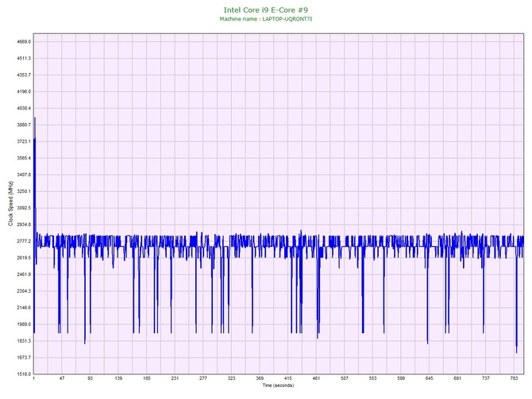Select the 3723.1 y-axis value
This screenshot has width=532, height=399.
(24, 141)
